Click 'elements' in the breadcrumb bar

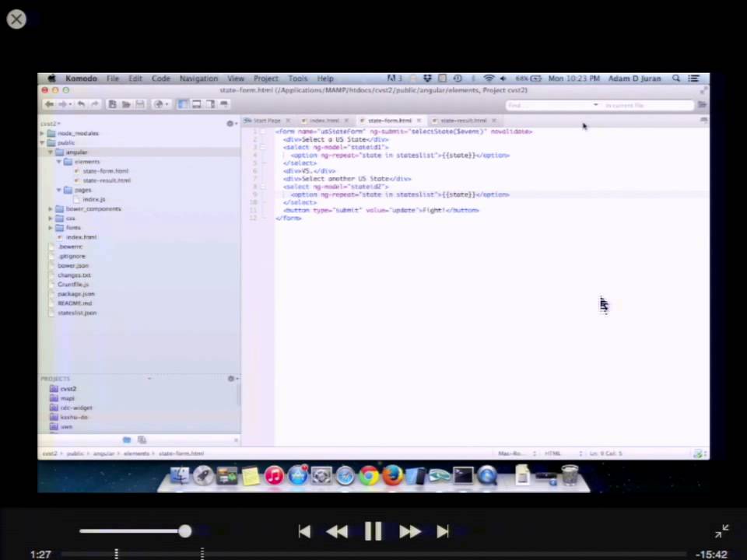[136, 453]
